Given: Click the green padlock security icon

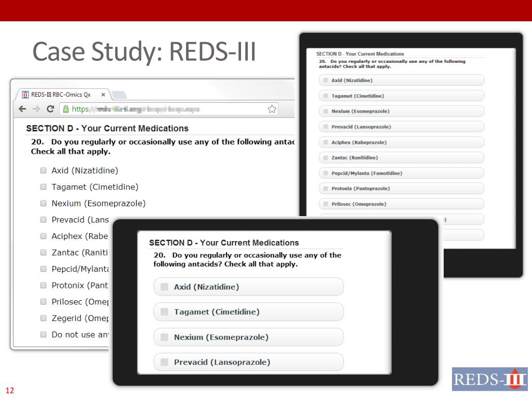Looking at the screenshot, I should (x=66, y=109).
